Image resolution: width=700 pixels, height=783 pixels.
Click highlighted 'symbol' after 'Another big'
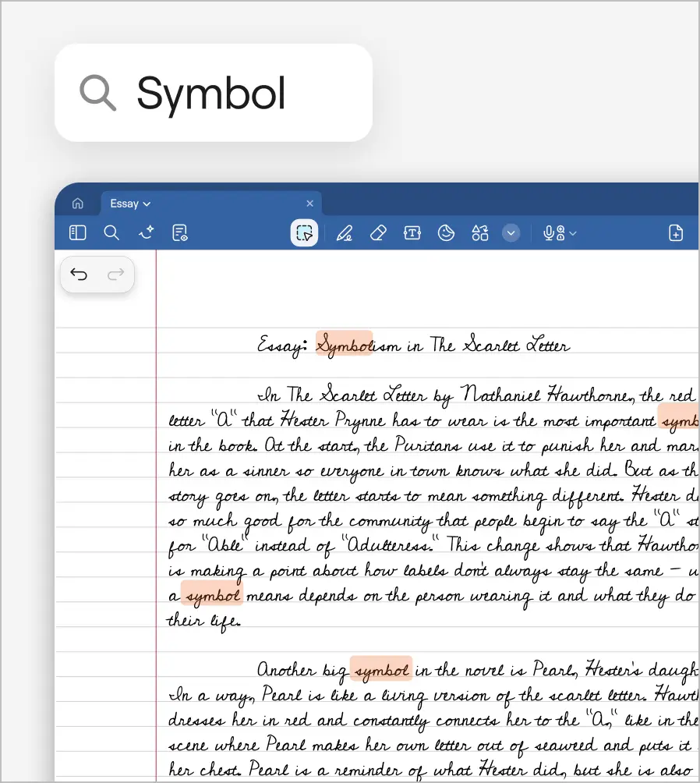click(381, 668)
